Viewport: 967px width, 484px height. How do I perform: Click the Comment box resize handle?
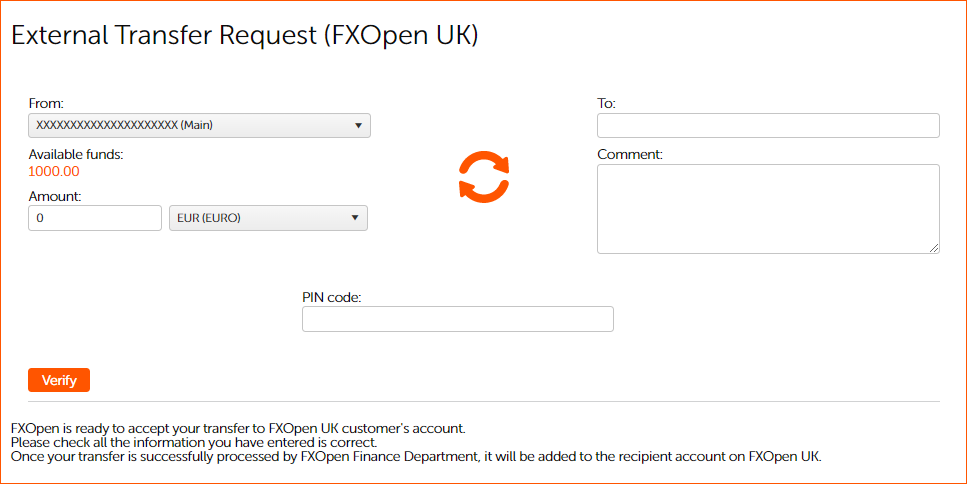click(x=934, y=247)
